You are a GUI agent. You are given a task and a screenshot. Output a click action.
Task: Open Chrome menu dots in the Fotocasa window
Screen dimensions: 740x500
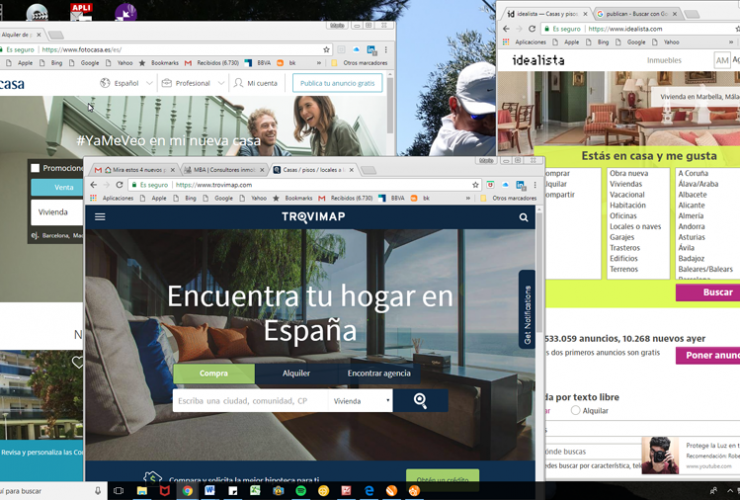(386, 49)
